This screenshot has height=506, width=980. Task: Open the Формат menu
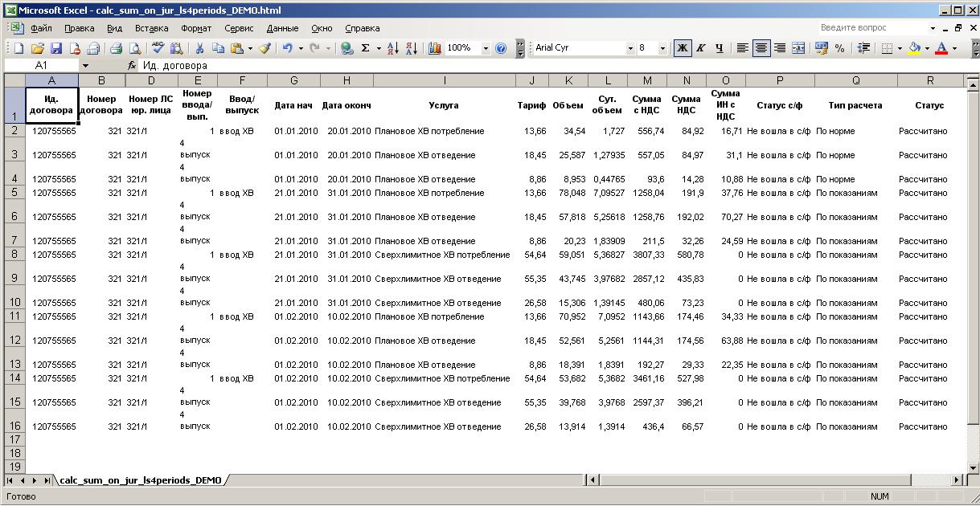pyautogui.click(x=196, y=28)
